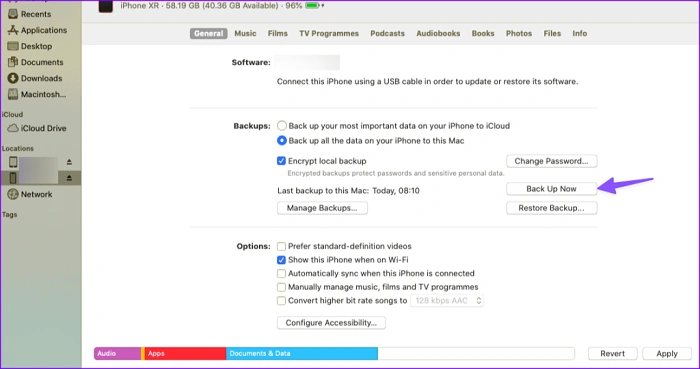
Task: Click the Locations section header
Action: [x=17, y=149]
